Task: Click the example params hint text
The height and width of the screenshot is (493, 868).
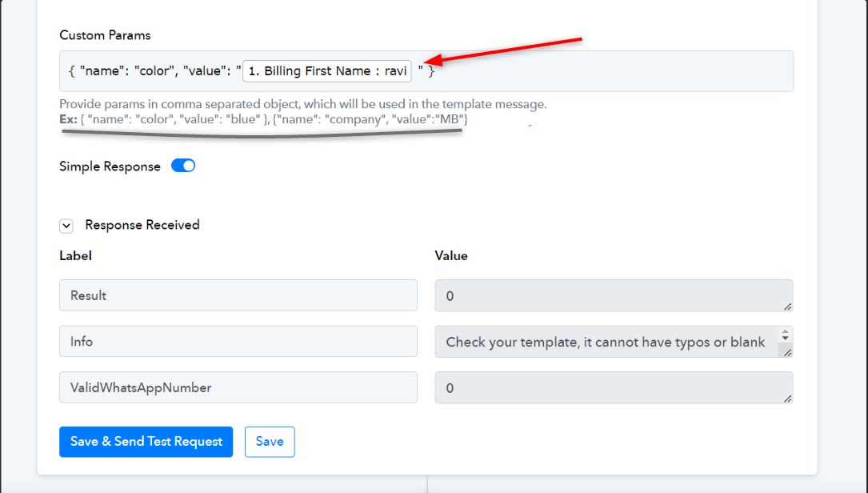Action: [263, 119]
